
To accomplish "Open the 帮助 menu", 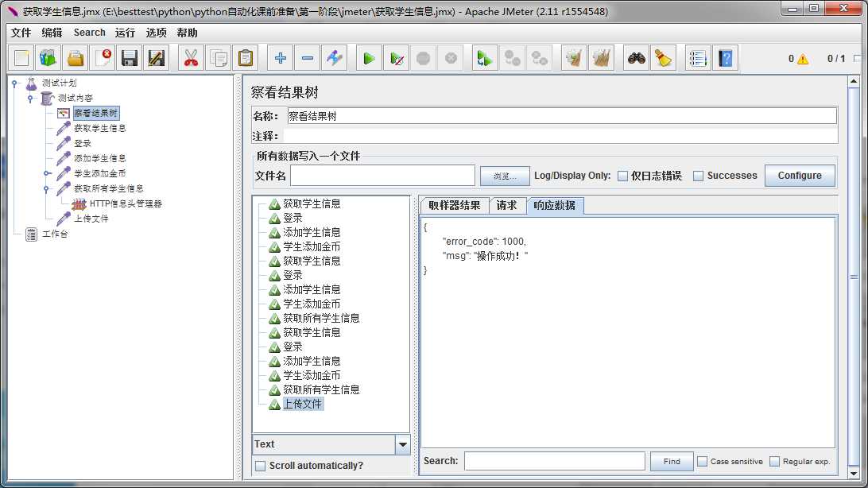I will coord(187,33).
